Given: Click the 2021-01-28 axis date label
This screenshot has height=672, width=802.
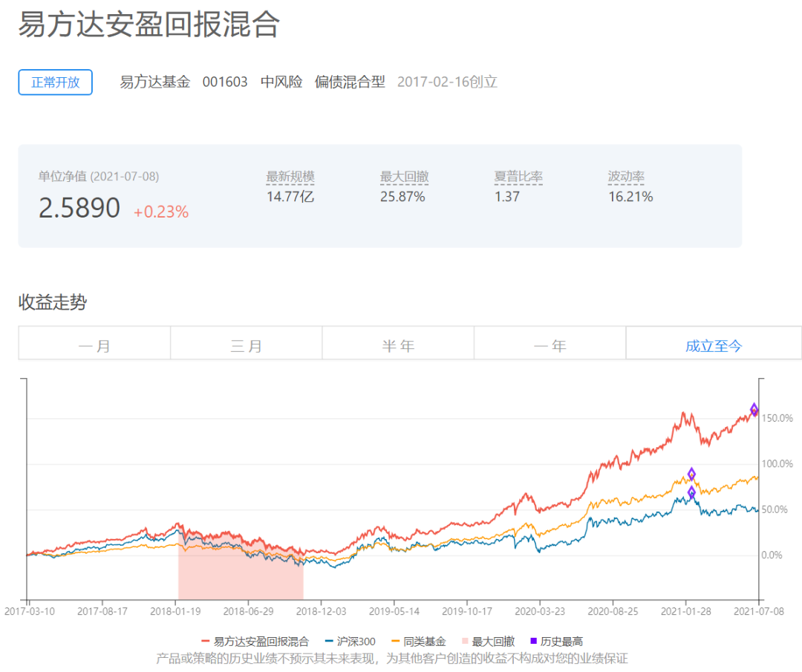Looking at the screenshot, I should tap(686, 611).
